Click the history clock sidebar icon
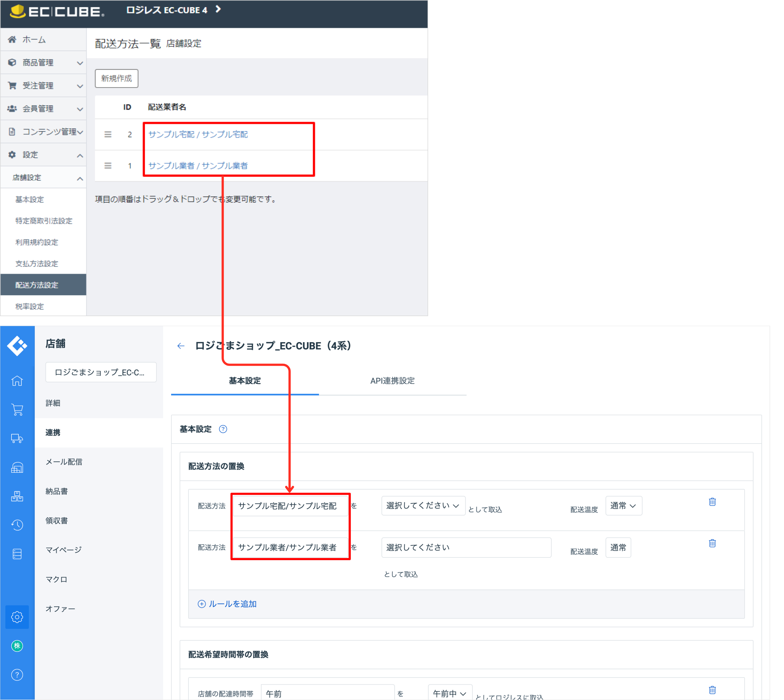The image size is (784, 700). 17,525
